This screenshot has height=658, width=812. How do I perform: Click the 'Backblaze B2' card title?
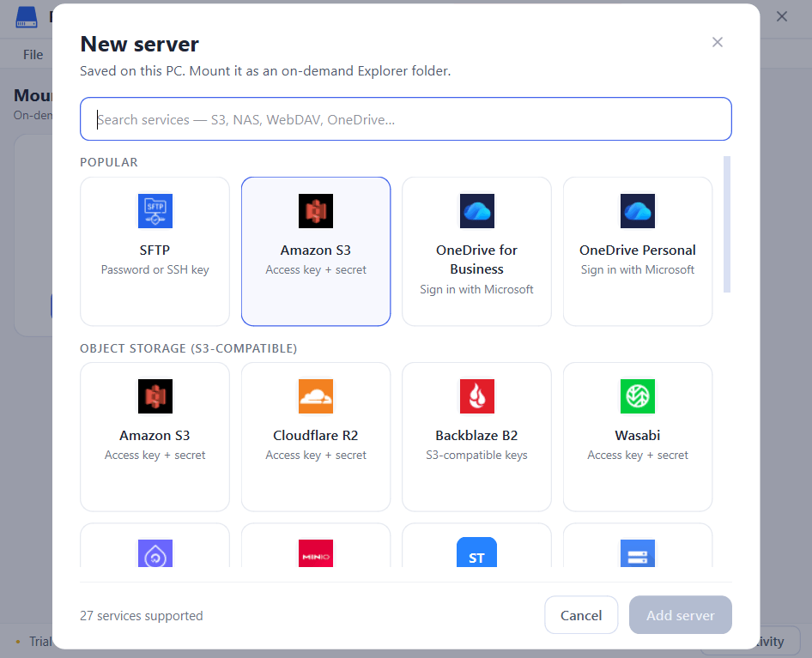point(477,436)
